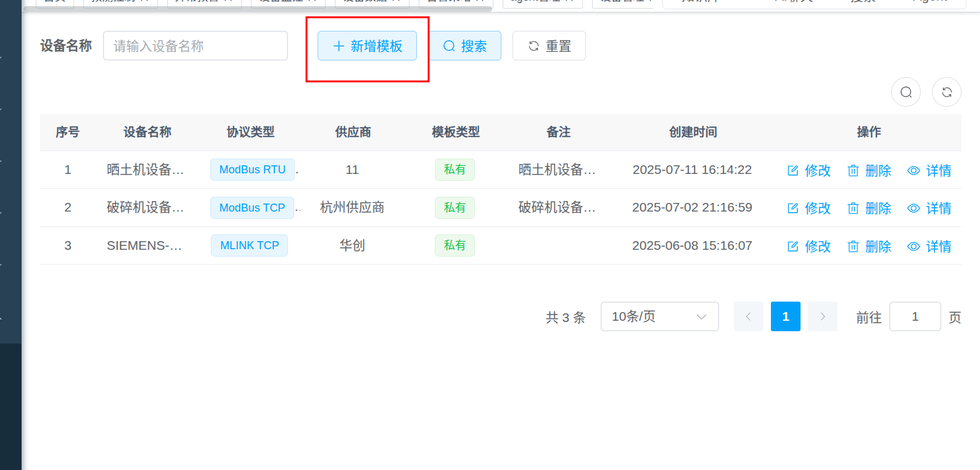
Task: Open details for the ModBus TCP row
Action: point(929,208)
